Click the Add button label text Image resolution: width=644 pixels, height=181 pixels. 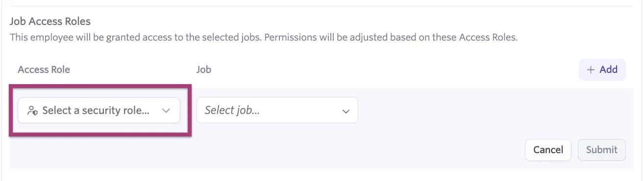tap(608, 69)
